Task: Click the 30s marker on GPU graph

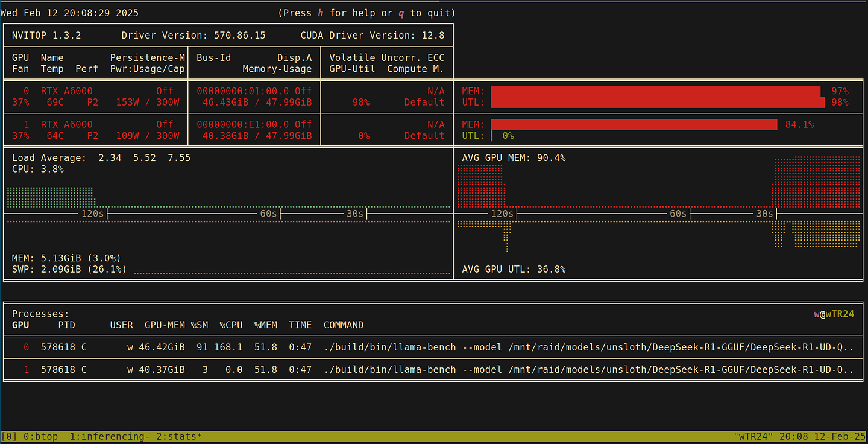Action: tap(764, 214)
